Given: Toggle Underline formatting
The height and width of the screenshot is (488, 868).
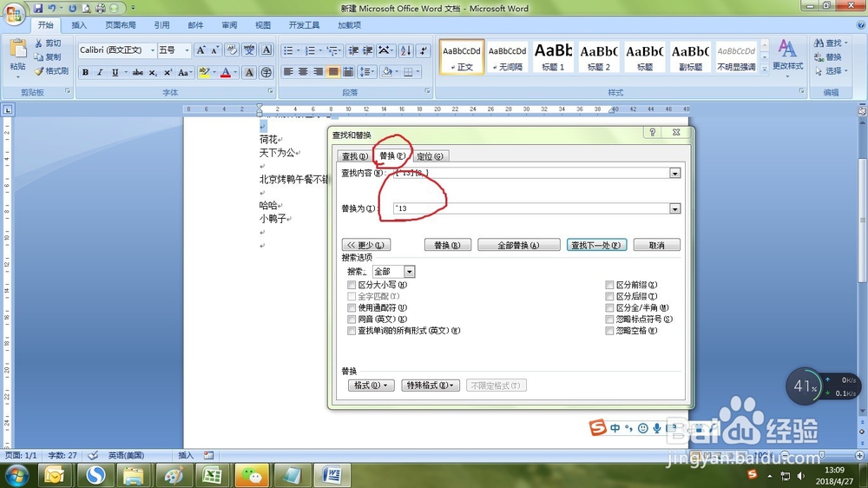Looking at the screenshot, I should tap(115, 72).
